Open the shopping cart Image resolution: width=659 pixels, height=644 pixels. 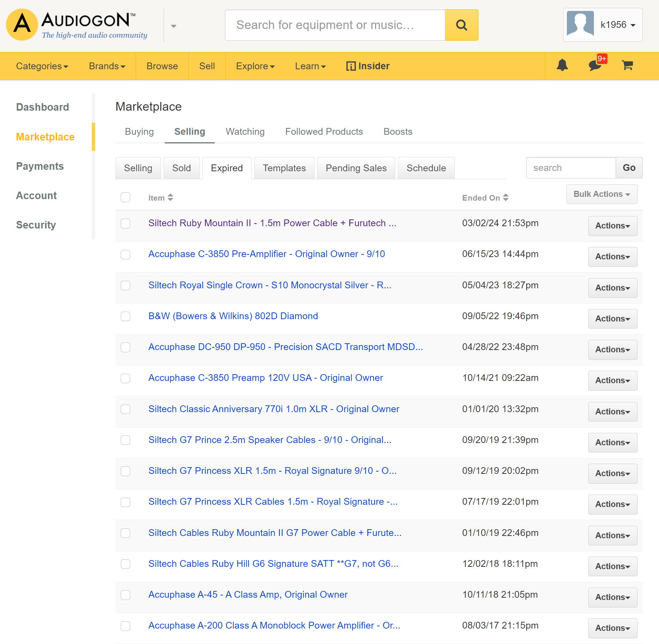tap(627, 65)
